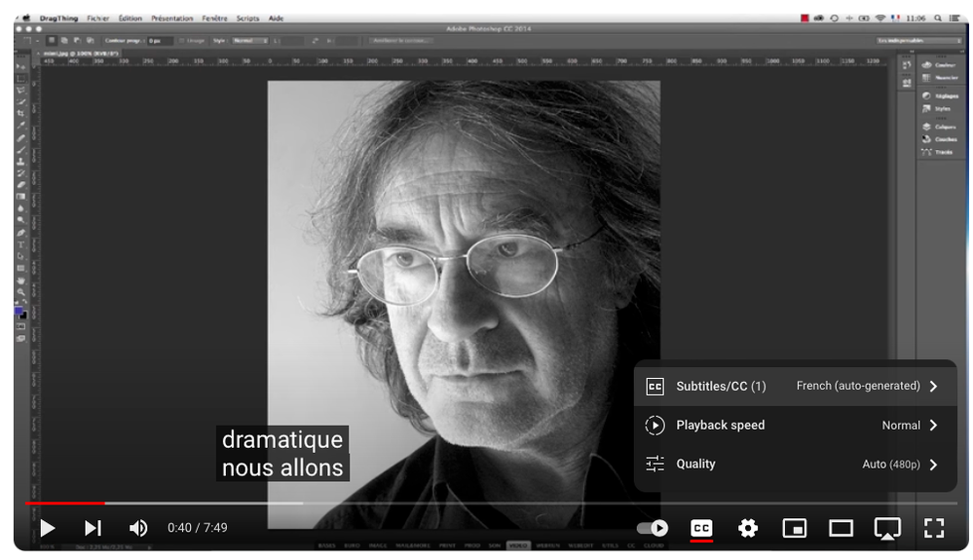Viewport: 973px width, 560px height.
Task: Swap width and height arrows
Action: (x=315, y=40)
